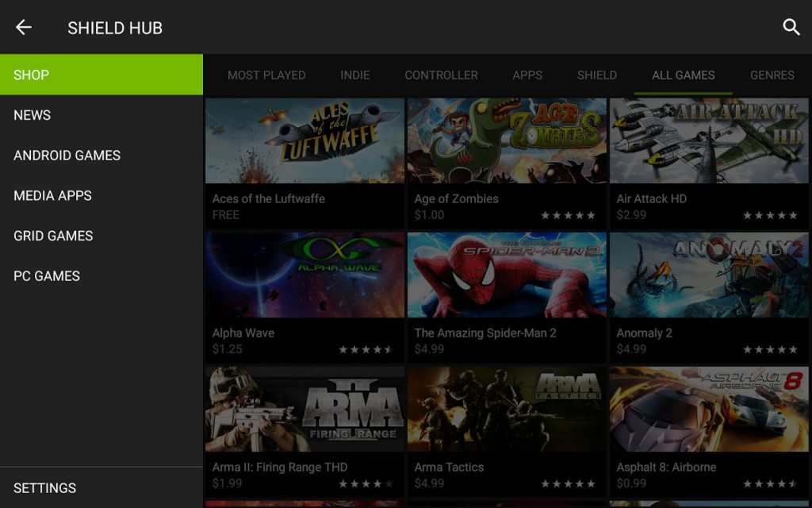Click Anomaly 2 star rating

coord(770,349)
